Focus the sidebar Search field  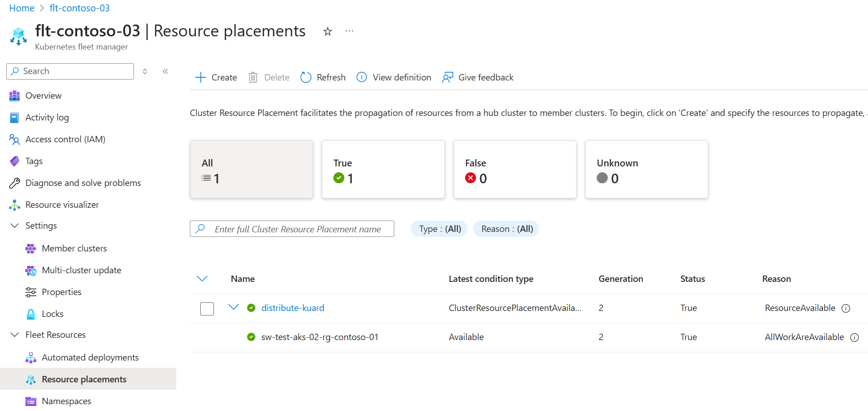coord(70,71)
